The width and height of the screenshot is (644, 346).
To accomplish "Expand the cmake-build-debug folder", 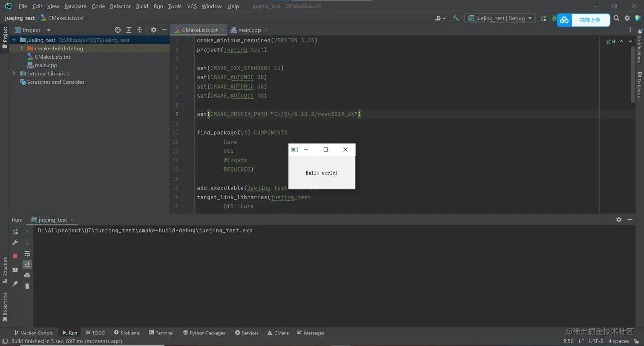I will [x=22, y=49].
